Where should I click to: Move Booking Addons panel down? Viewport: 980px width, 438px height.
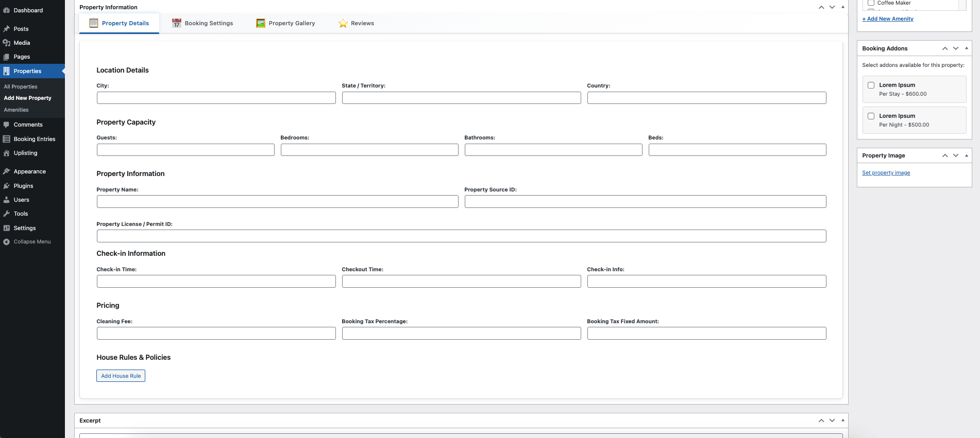(956, 48)
